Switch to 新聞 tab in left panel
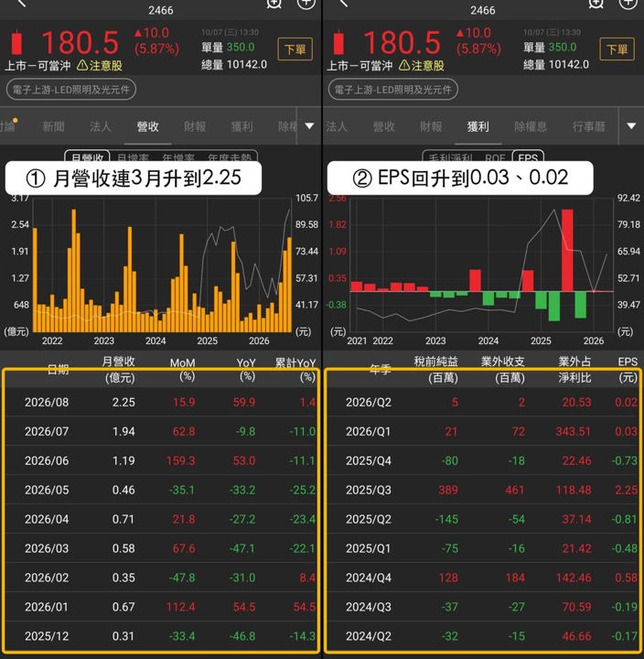This screenshot has width=644, height=659. tap(53, 126)
